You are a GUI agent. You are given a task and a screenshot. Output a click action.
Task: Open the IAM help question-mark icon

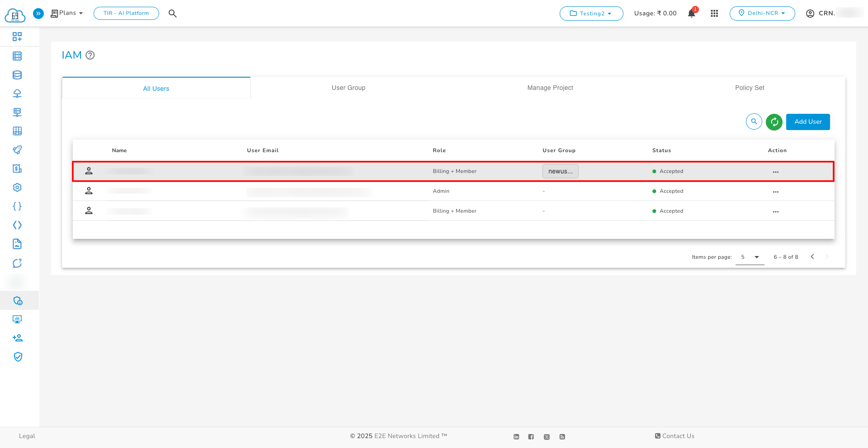click(x=90, y=55)
